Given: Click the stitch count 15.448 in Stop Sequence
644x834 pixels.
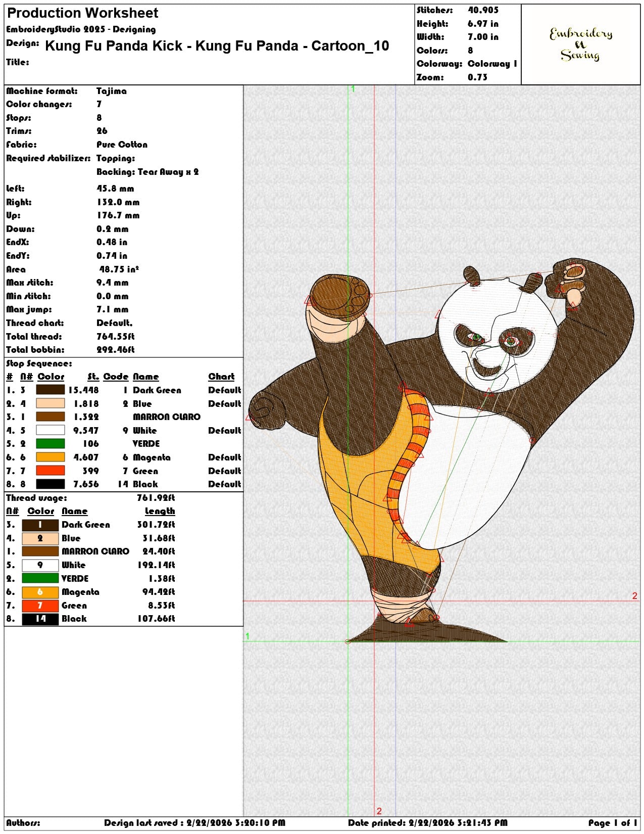Looking at the screenshot, I should [x=83, y=390].
